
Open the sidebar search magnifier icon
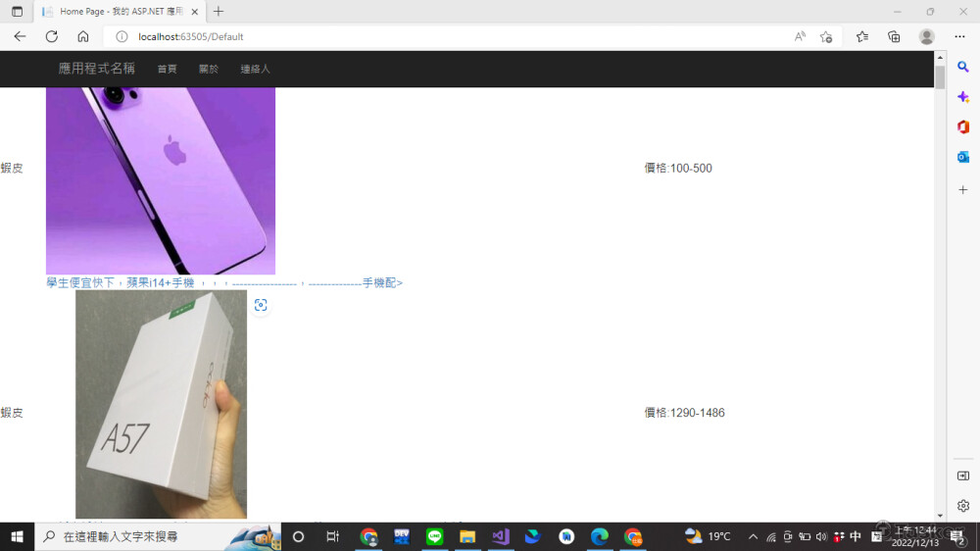(963, 66)
